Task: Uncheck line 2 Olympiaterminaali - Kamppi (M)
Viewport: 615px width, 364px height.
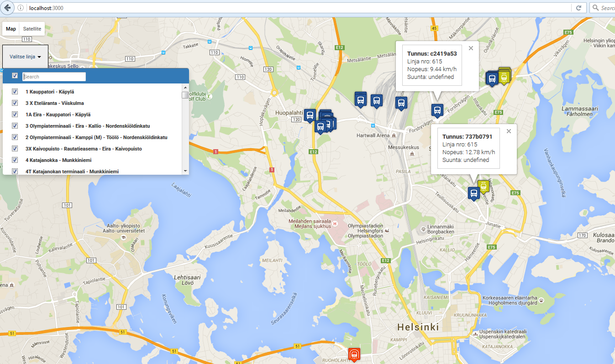Action: coord(15,137)
